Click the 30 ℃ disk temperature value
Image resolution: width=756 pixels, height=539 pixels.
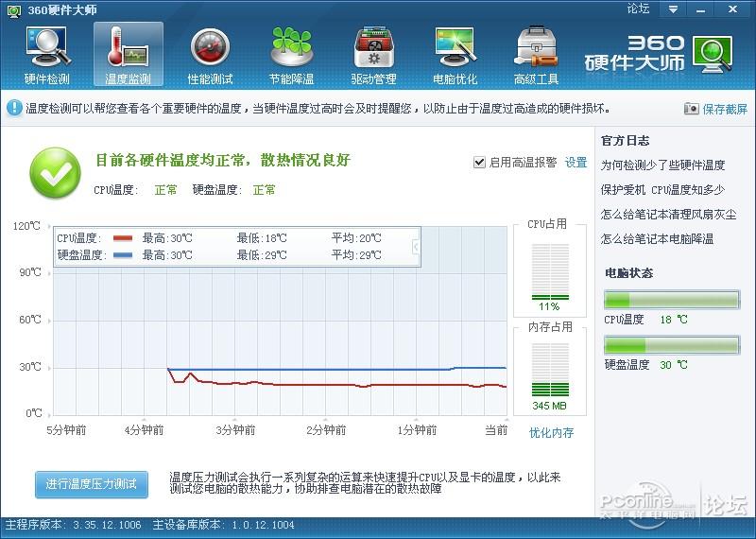[x=674, y=365]
